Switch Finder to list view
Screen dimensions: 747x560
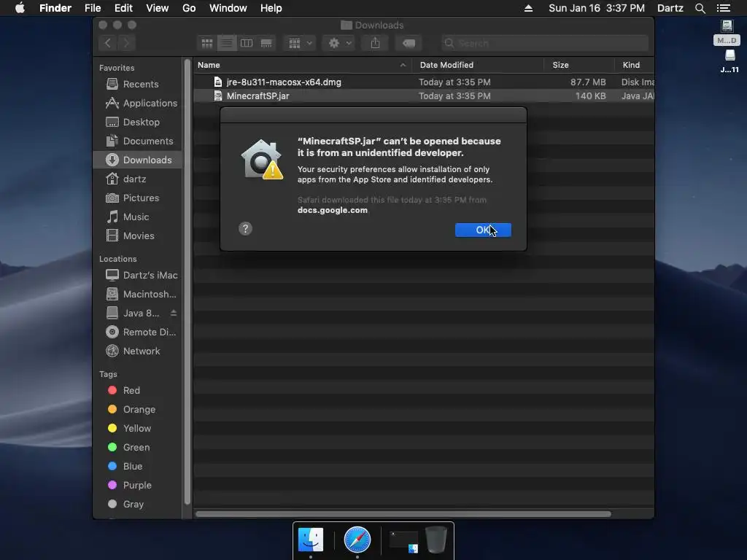coord(227,43)
